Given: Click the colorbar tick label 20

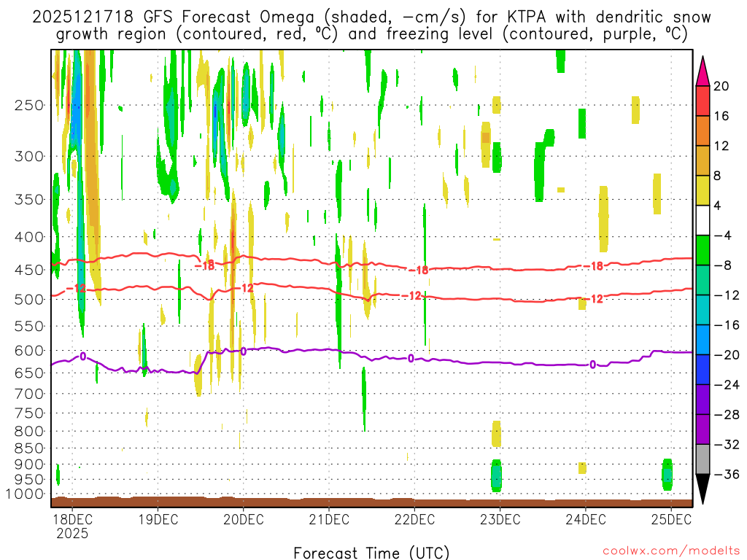Looking at the screenshot, I should pos(721,86).
